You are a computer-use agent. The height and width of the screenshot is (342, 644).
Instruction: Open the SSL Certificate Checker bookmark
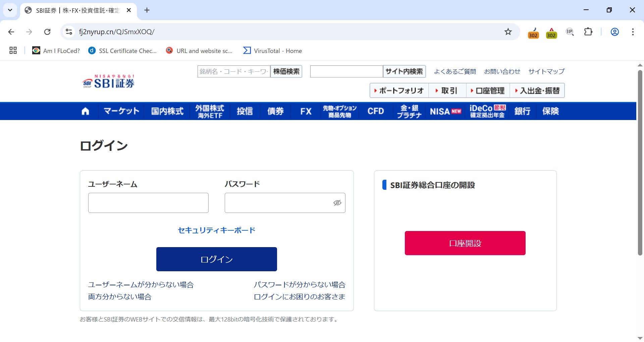click(x=122, y=51)
